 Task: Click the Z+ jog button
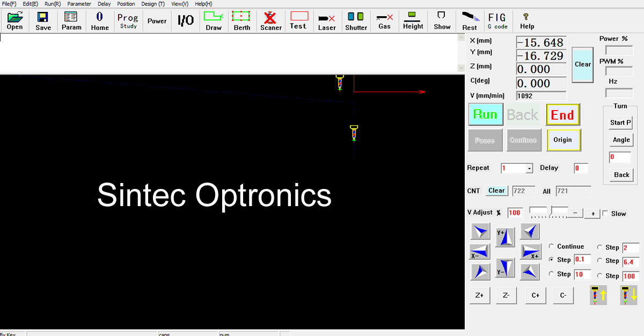pyautogui.click(x=480, y=295)
